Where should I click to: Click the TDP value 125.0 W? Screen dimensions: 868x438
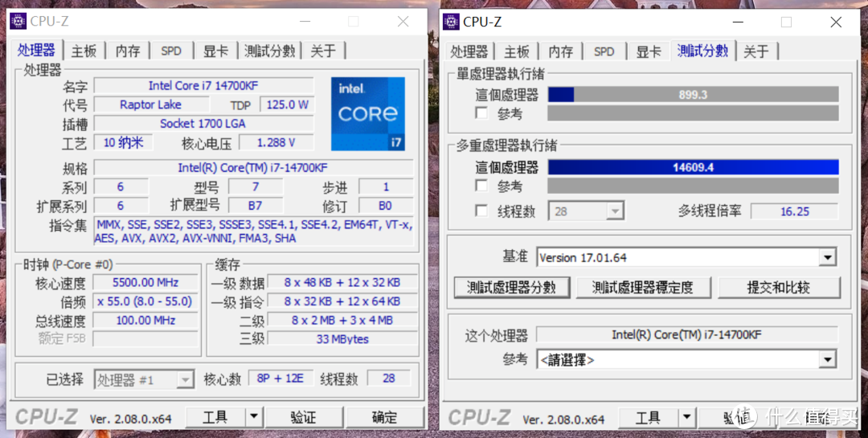tap(287, 104)
